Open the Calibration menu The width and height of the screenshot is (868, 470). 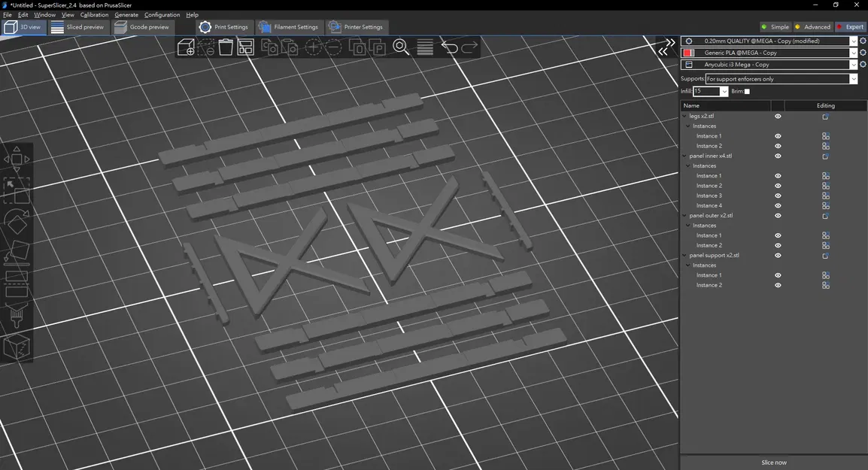click(x=94, y=15)
